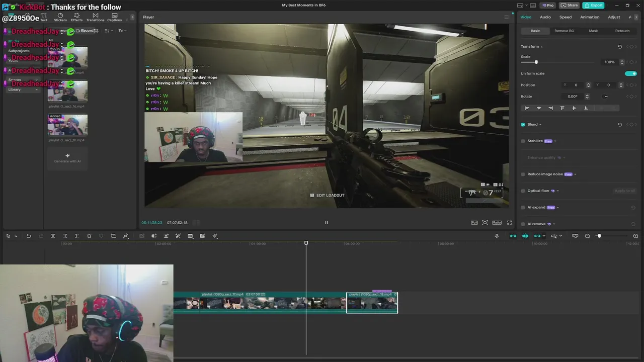
Task: Open the Player panel menu icon
Action: tap(507, 17)
